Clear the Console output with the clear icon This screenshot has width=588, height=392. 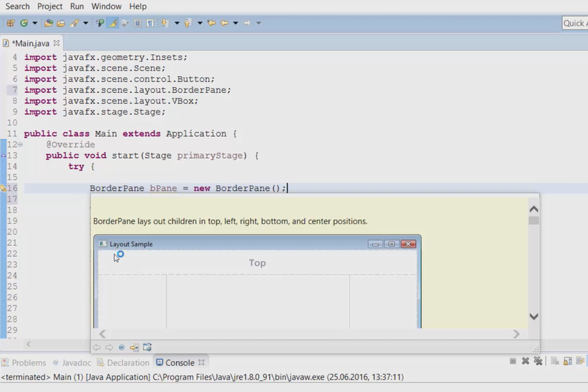click(x=555, y=361)
